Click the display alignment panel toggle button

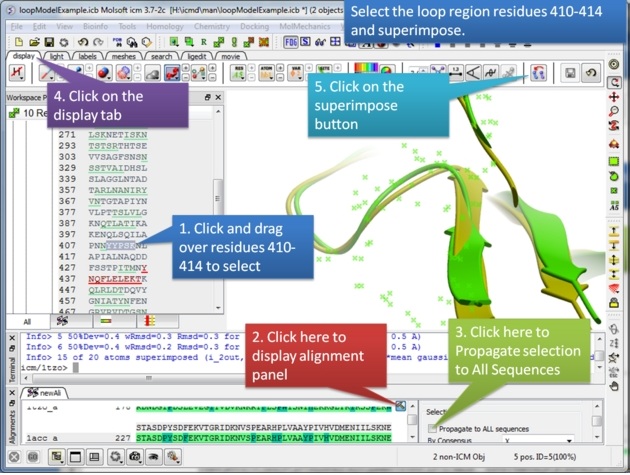pos(401,405)
